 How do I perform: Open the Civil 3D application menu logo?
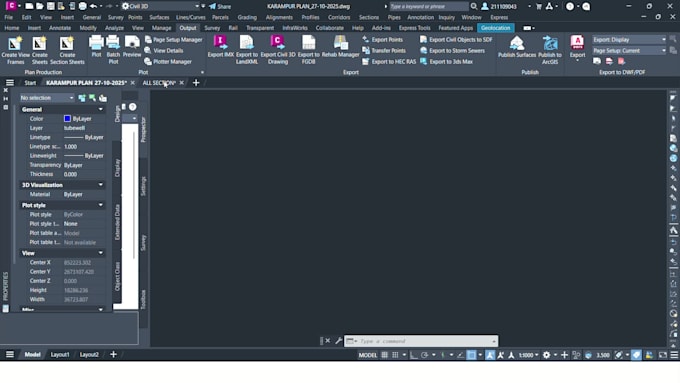click(10, 6)
